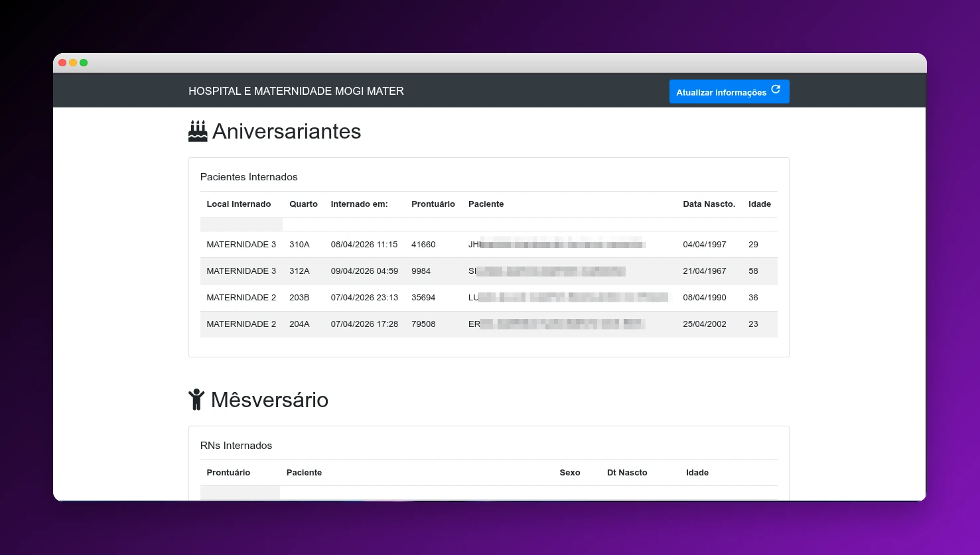The height and width of the screenshot is (555, 980).
Task: Click the green maximize window button
Action: (x=84, y=63)
